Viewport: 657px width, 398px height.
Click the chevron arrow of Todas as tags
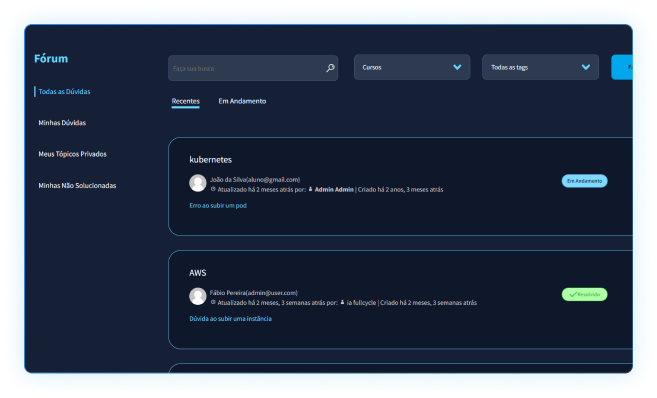coord(586,67)
